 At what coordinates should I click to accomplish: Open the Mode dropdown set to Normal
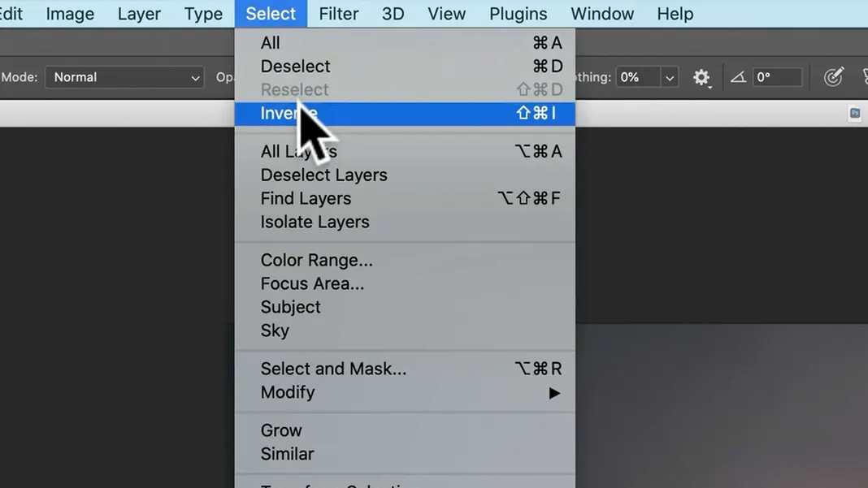tap(124, 77)
